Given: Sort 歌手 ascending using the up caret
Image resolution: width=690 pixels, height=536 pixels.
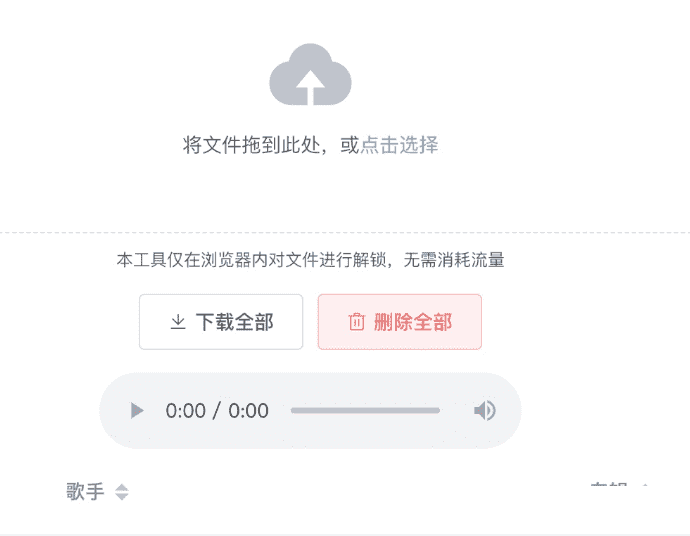Looking at the screenshot, I should pos(122,487).
